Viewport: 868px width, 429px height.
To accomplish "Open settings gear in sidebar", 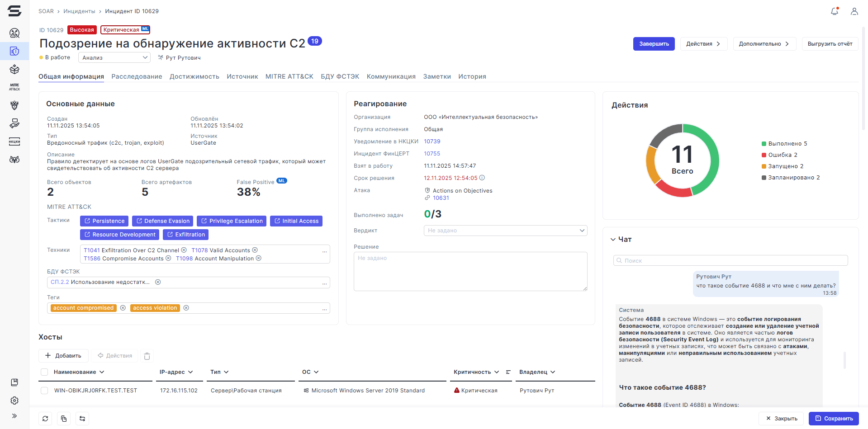I will click(x=14, y=401).
